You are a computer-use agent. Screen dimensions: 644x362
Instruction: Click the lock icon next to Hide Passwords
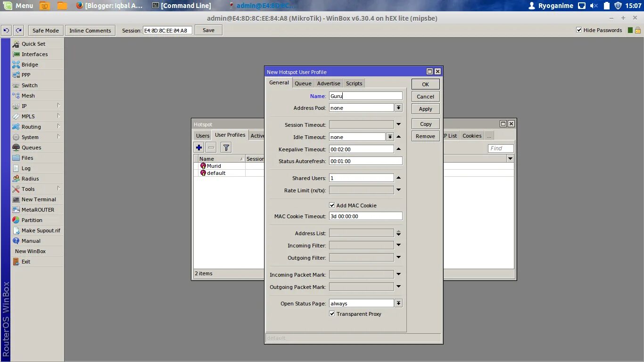point(637,30)
